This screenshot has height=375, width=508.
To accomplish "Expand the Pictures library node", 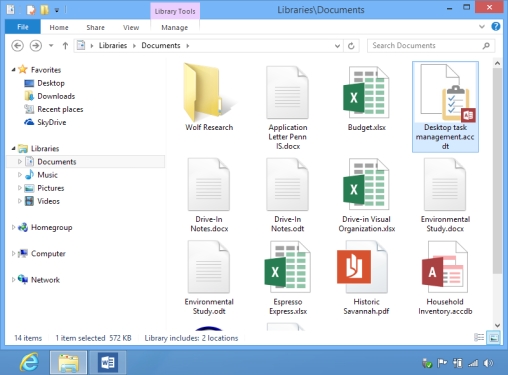I will point(20,188).
